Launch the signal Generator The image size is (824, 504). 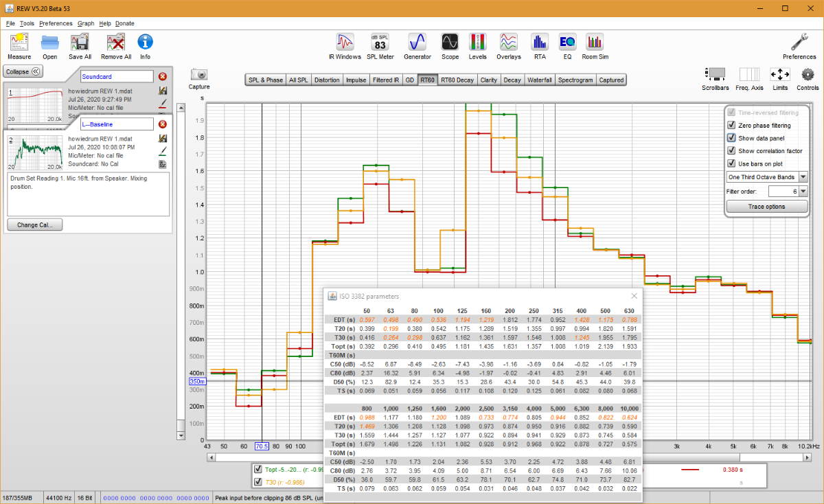(417, 45)
